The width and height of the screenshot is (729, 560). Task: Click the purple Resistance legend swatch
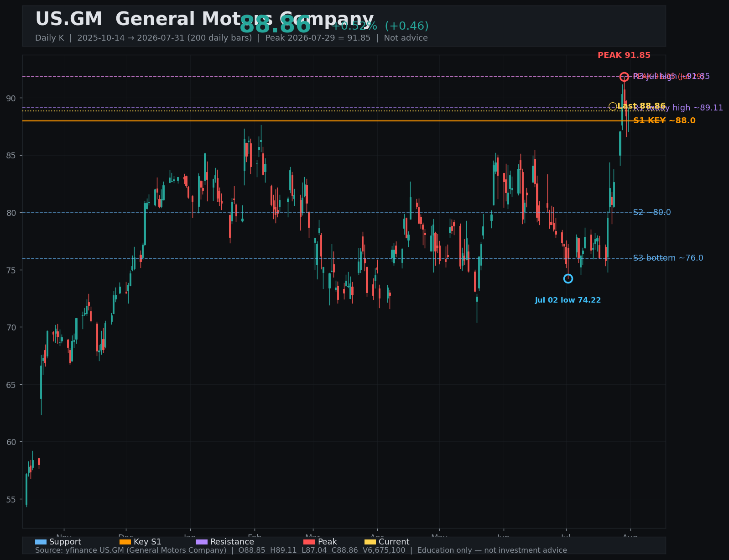pyautogui.click(x=202, y=542)
